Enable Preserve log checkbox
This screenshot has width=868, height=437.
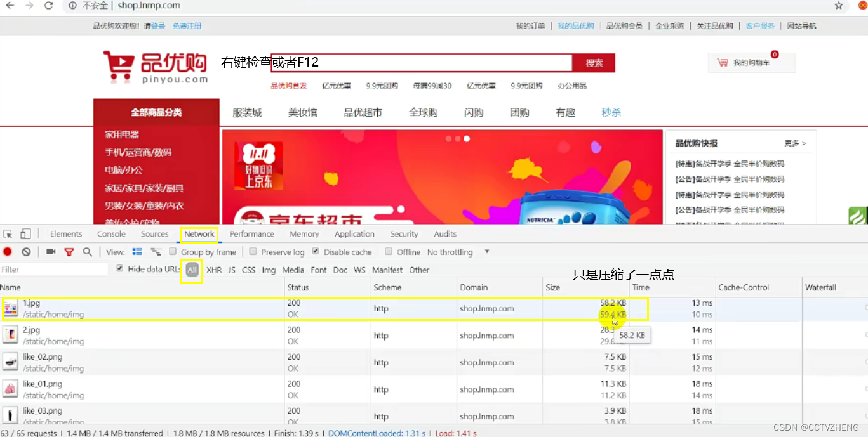pyautogui.click(x=253, y=252)
